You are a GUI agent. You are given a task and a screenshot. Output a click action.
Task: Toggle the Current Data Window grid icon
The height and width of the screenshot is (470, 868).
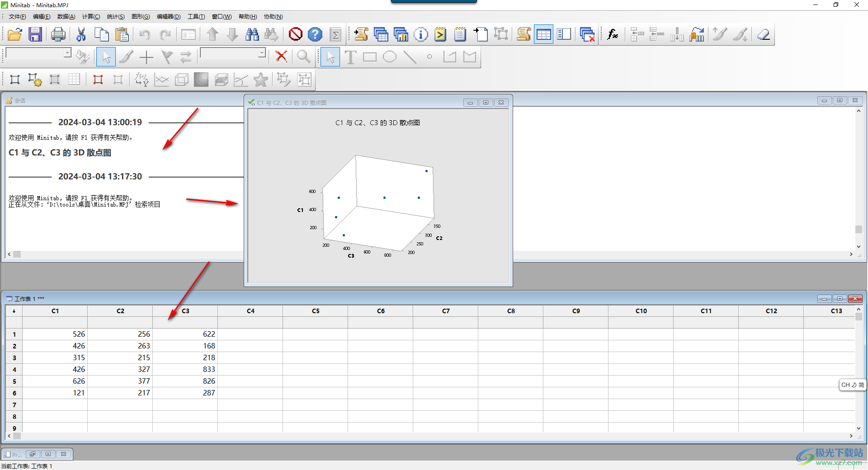pyautogui.click(x=543, y=34)
